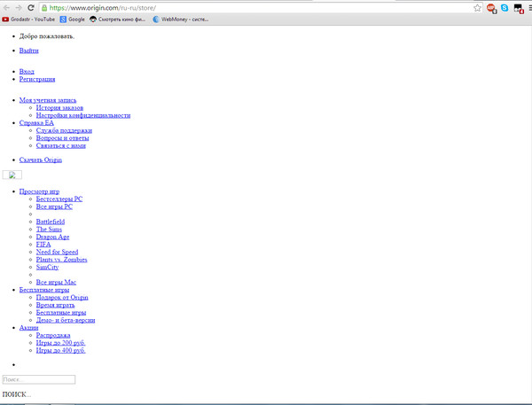
Task: Open Время играть link
Action: click(x=55, y=305)
